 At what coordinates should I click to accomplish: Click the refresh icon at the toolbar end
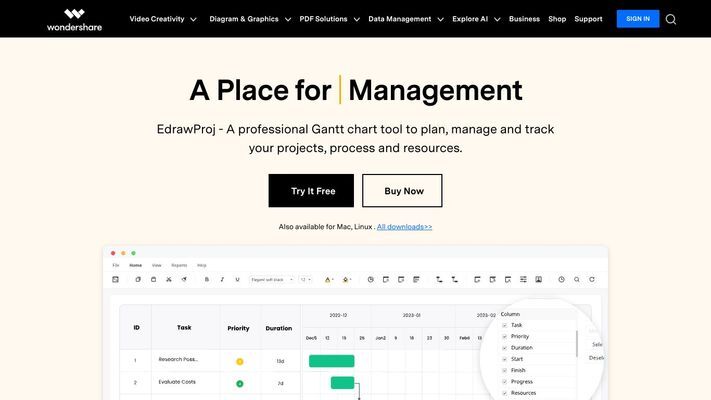(x=592, y=279)
